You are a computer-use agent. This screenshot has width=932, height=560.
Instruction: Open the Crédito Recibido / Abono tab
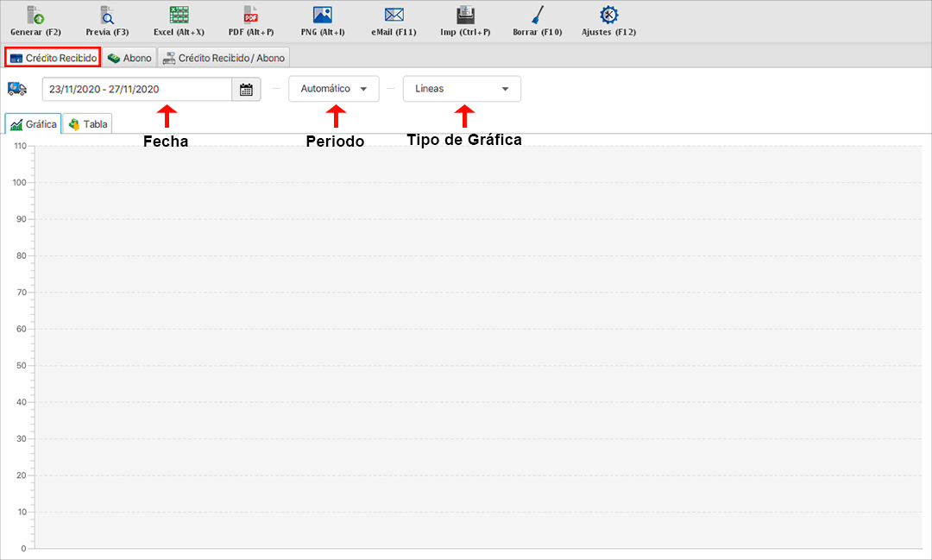[224, 58]
